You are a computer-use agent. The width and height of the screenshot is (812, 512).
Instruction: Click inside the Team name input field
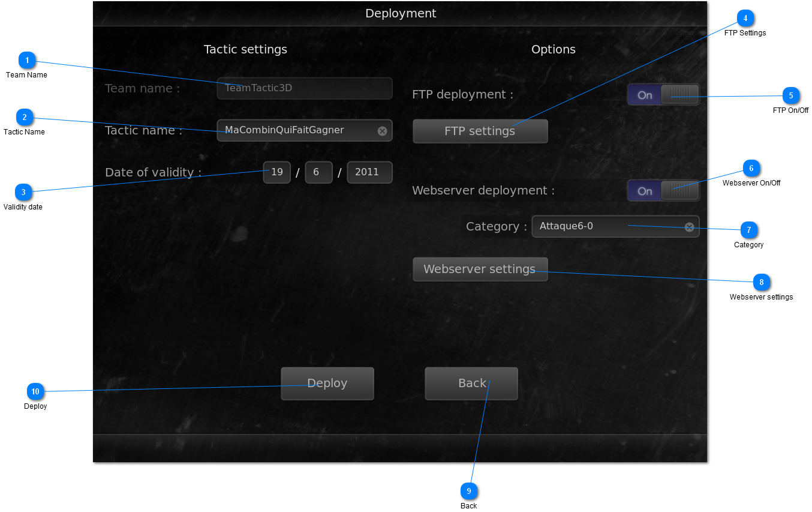(304, 88)
